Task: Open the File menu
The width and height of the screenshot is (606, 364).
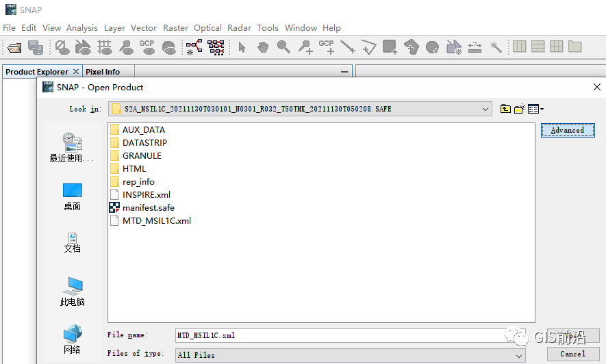Action: coord(10,28)
